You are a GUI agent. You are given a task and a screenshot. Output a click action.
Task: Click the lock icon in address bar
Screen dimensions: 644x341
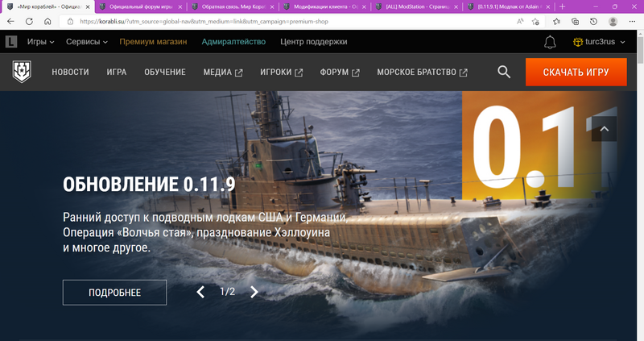coord(70,22)
